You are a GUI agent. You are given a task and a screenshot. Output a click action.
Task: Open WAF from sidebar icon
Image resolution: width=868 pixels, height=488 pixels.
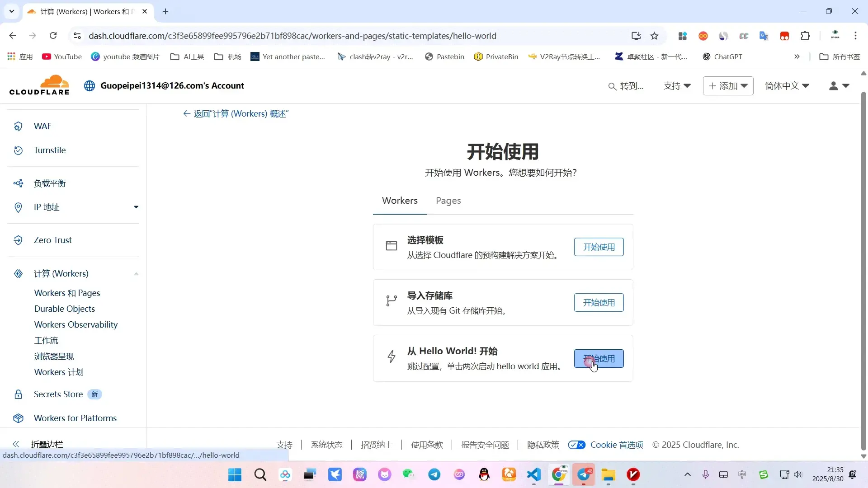[18, 127]
